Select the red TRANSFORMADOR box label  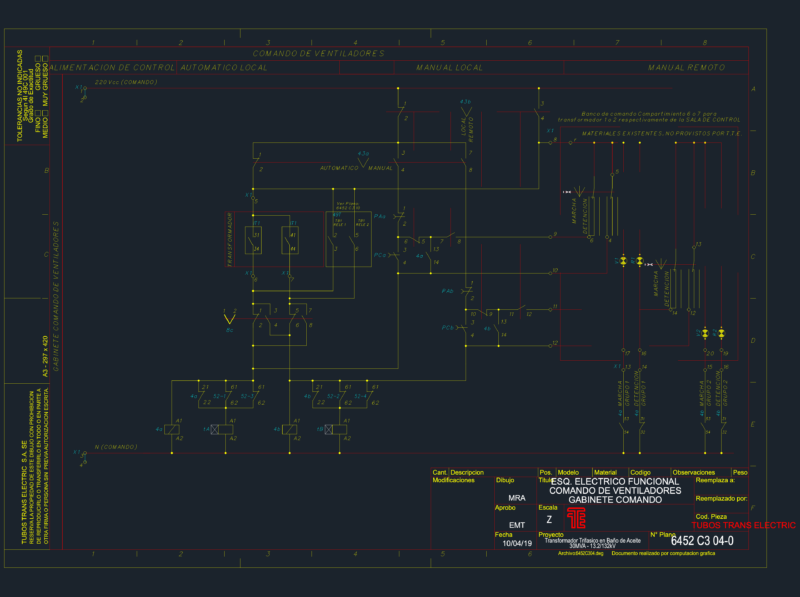(x=230, y=239)
